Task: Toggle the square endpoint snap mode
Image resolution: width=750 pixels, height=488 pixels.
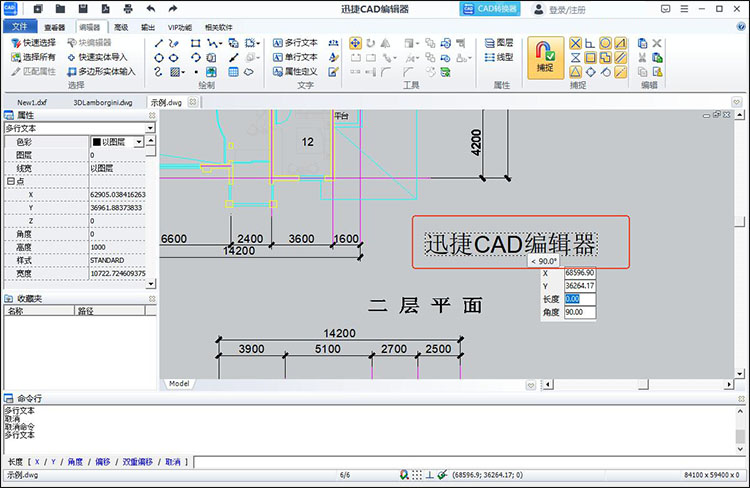Action: pyautogui.click(x=590, y=58)
